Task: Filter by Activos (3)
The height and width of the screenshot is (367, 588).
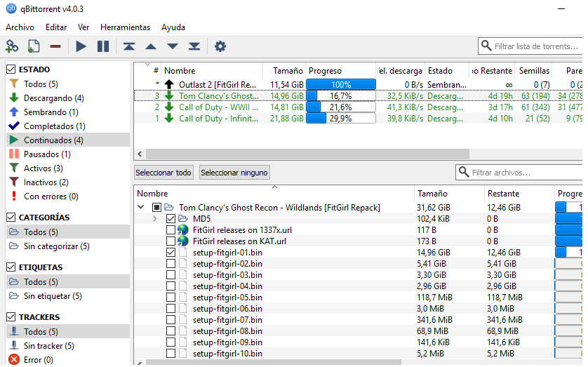Action: 43,168
